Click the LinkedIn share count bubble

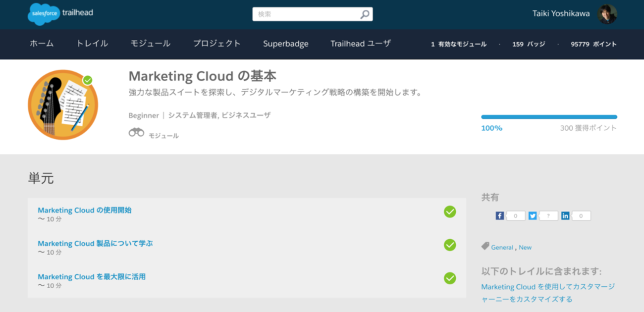(581, 216)
